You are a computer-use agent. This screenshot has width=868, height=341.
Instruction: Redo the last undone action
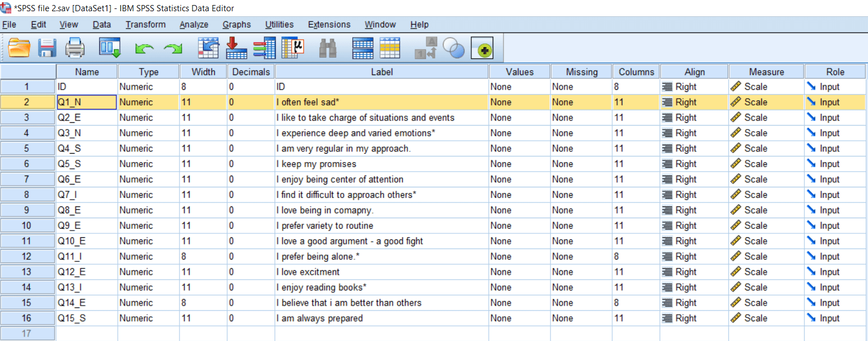[x=171, y=48]
